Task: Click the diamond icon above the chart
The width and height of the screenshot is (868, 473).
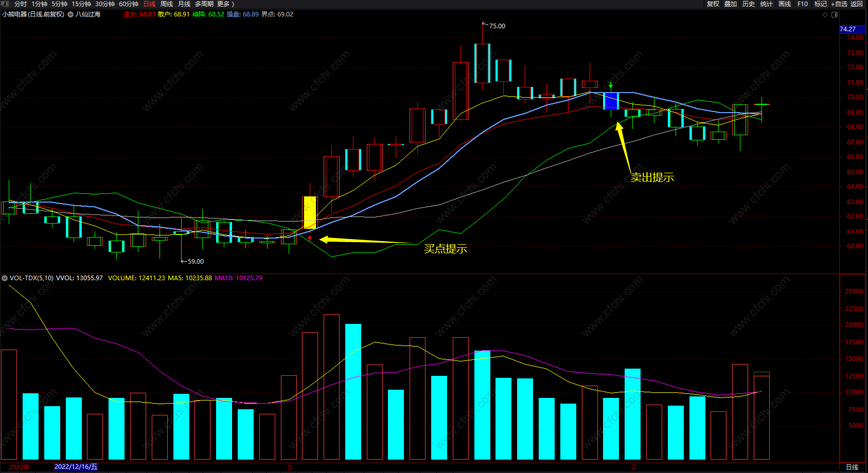Action: click(x=825, y=14)
